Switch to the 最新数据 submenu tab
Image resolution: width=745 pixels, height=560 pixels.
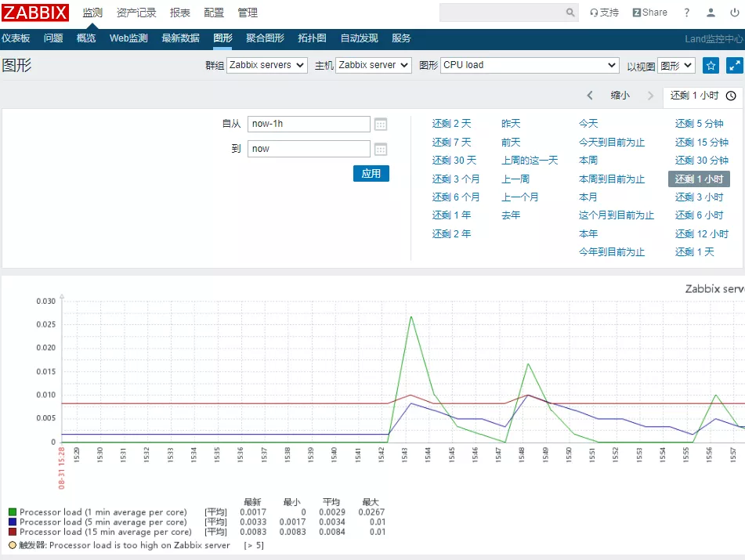point(180,38)
